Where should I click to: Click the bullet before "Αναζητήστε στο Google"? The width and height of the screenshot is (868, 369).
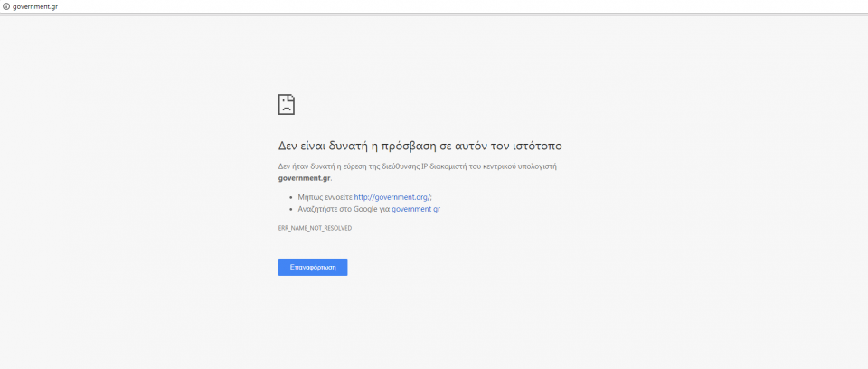(x=289, y=209)
